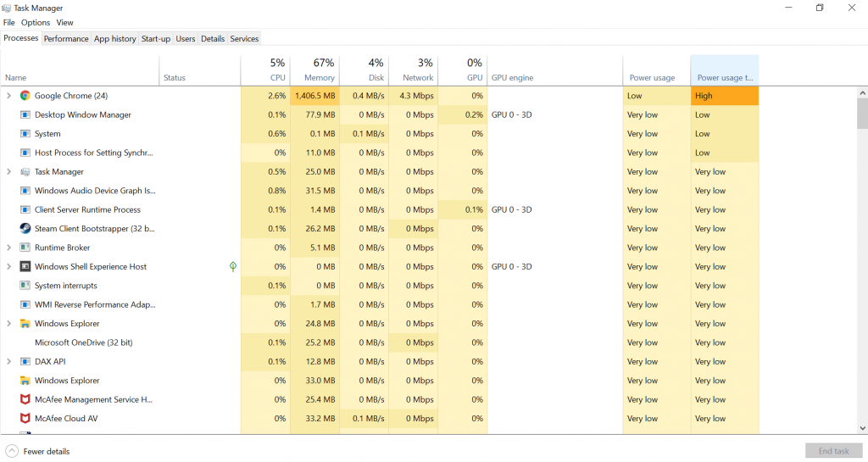The width and height of the screenshot is (868, 462).
Task: Click the 33.2 MB McAfee Cloud AV memory
Action: (314, 418)
